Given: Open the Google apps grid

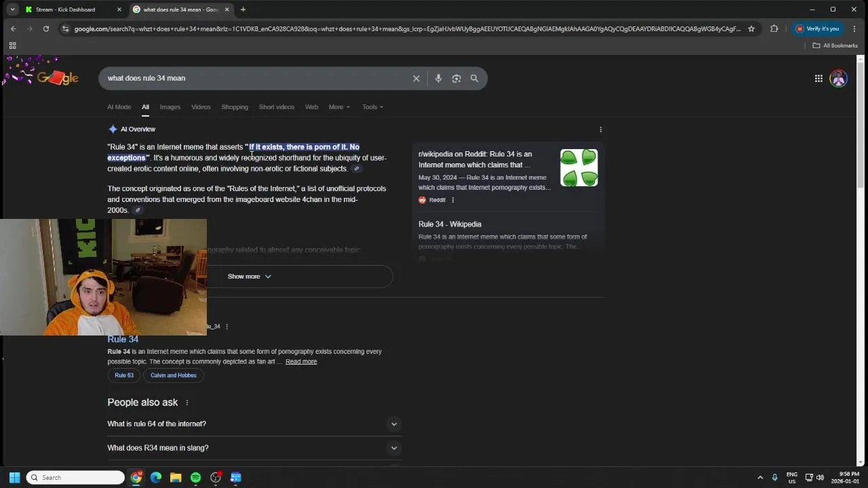Looking at the screenshot, I should pos(818,79).
